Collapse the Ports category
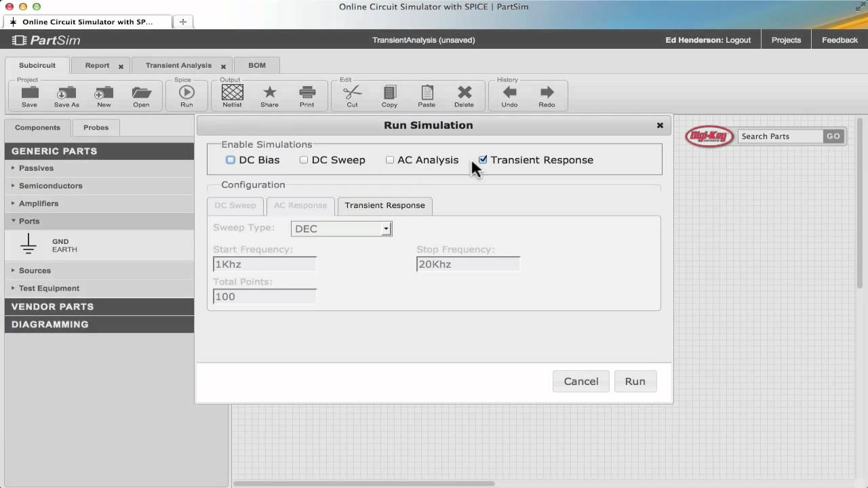 point(99,221)
